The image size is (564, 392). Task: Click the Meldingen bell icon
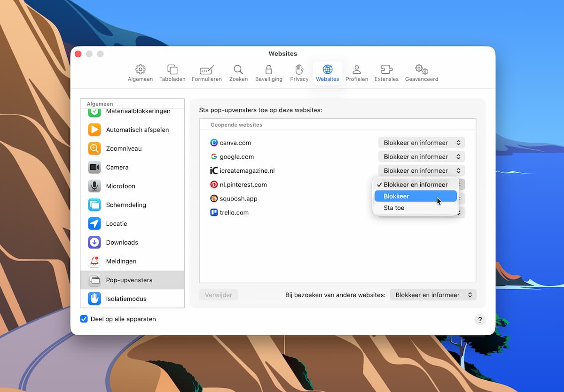point(94,261)
